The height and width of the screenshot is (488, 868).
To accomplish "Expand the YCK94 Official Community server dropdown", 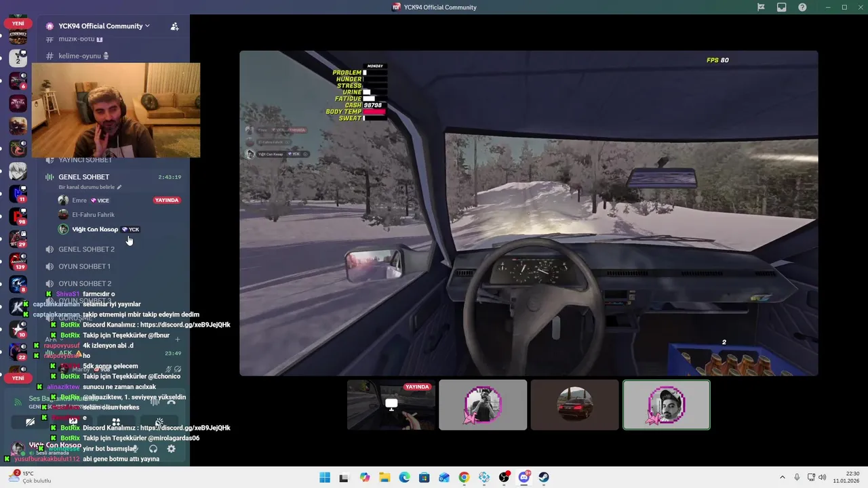I will [x=104, y=26].
